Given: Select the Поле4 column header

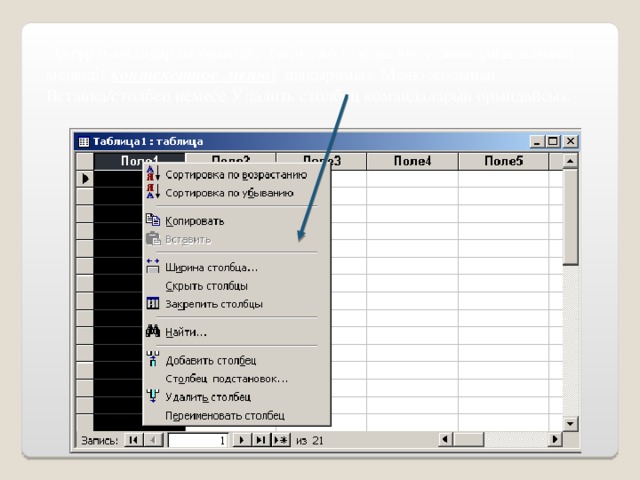Looking at the screenshot, I should tap(412, 161).
